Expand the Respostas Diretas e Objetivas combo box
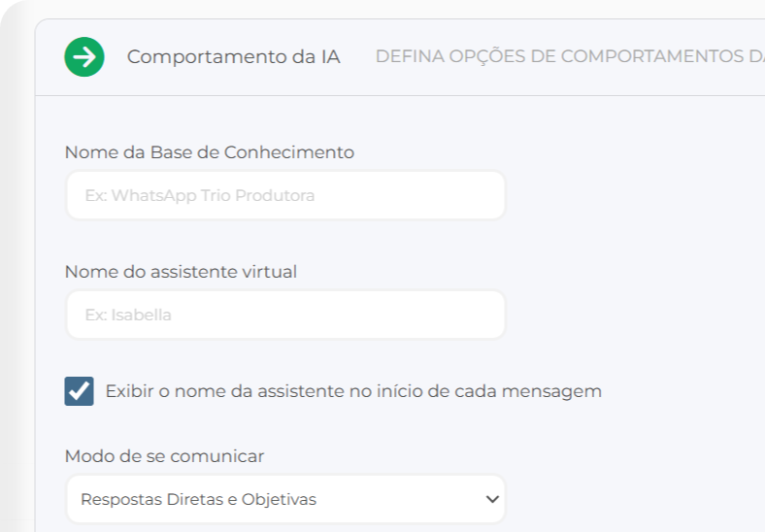The width and height of the screenshot is (765, 532). pos(285,500)
